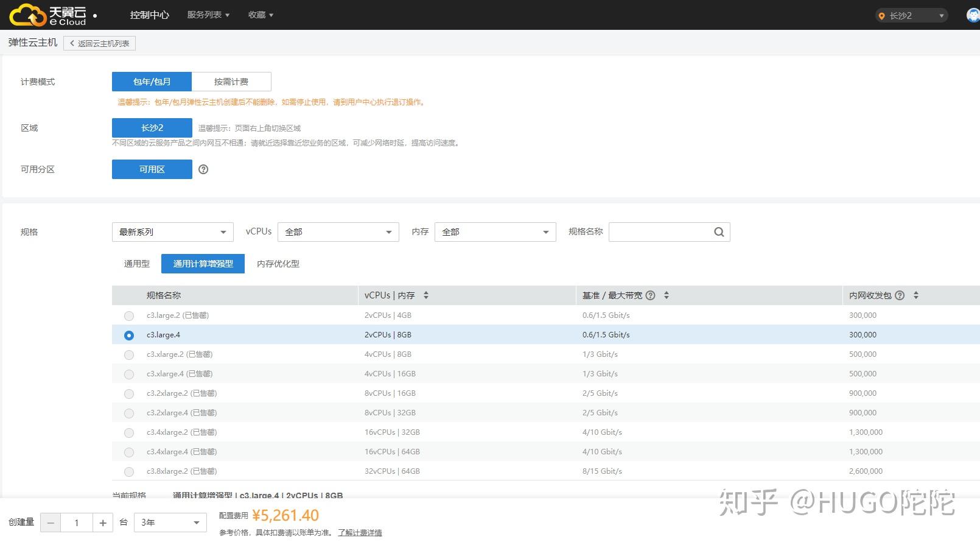Viewport: 980px width, 542px height.
Task: Select the c3.2xlarge.4 radio button
Action: pos(129,413)
